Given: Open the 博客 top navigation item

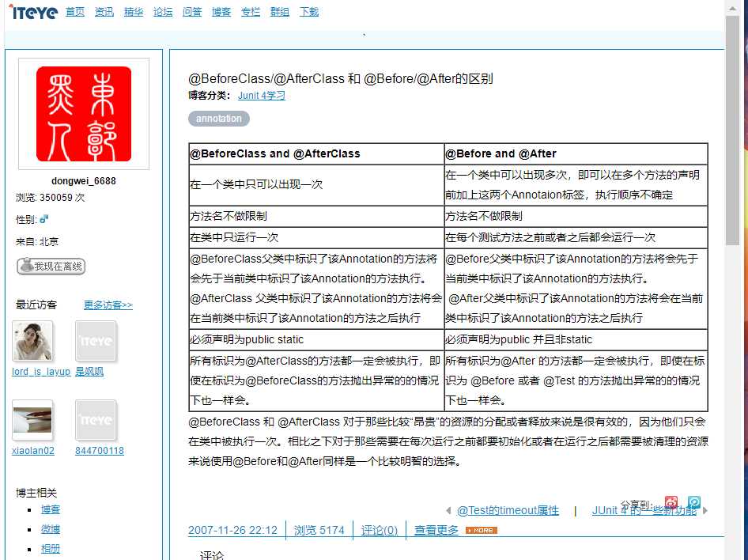Looking at the screenshot, I should point(221,12).
